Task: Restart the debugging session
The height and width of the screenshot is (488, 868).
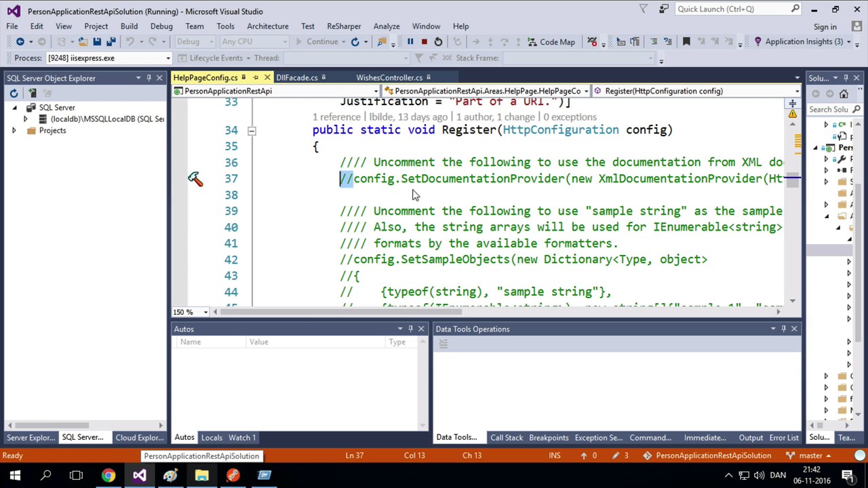Action: tap(438, 42)
